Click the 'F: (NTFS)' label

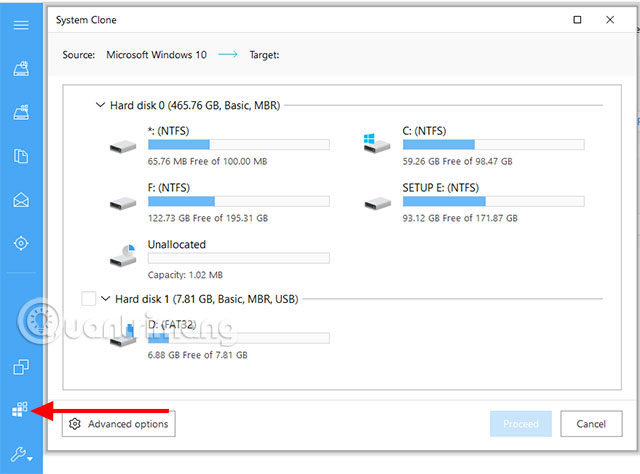(169, 187)
